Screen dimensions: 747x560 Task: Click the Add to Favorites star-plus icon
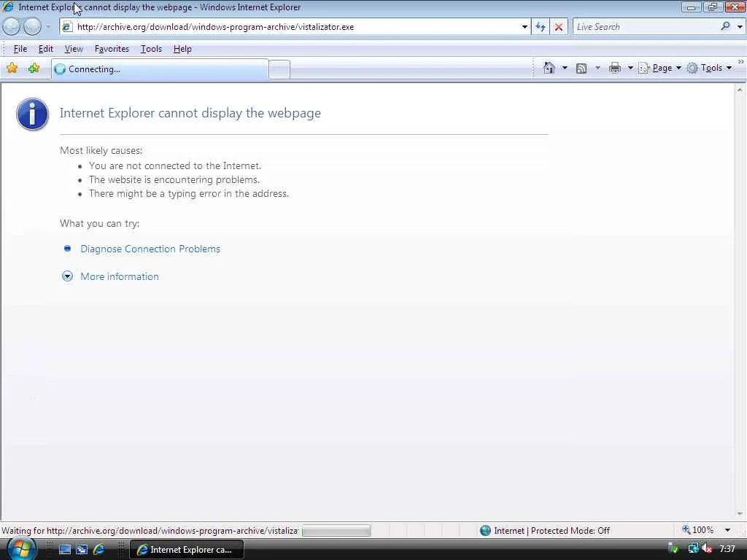(x=34, y=69)
